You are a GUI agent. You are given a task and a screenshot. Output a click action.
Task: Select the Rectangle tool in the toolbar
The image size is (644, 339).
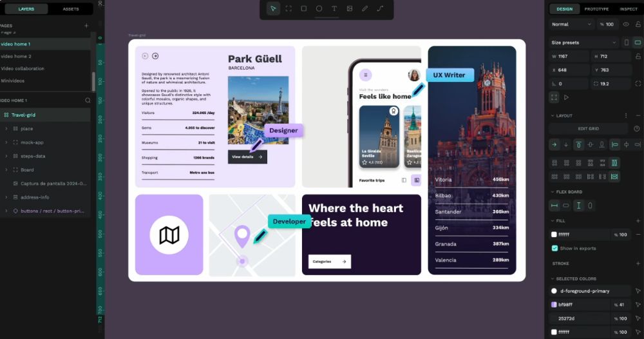[303, 9]
